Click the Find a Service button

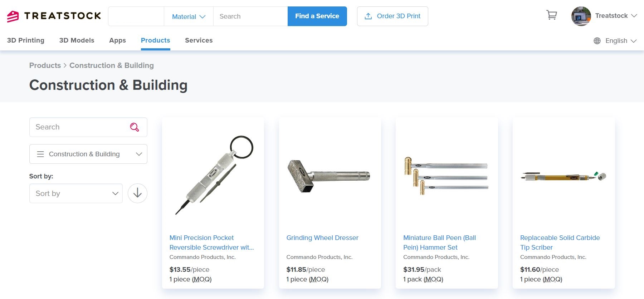coord(317,16)
